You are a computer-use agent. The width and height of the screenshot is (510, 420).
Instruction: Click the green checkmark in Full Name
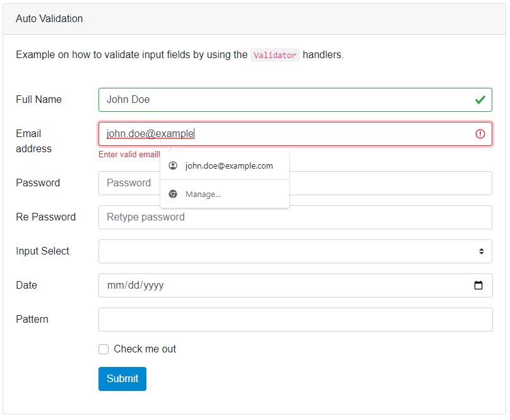(480, 100)
